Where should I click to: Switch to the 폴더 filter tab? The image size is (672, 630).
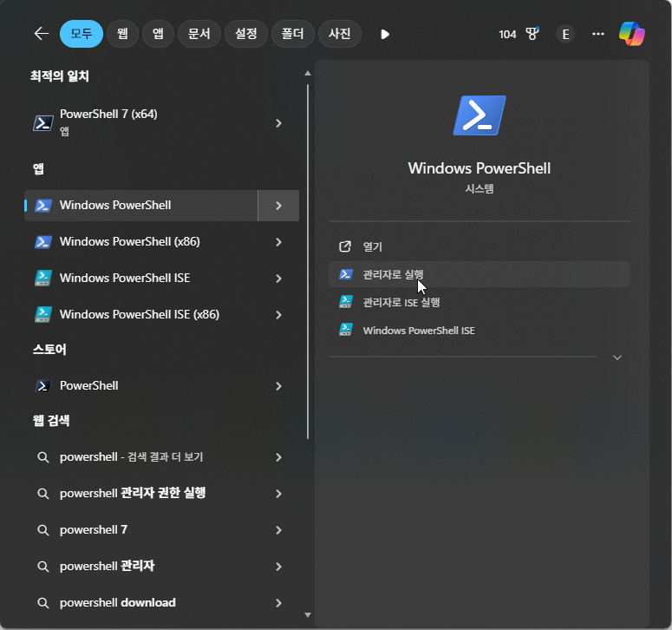pos(293,34)
